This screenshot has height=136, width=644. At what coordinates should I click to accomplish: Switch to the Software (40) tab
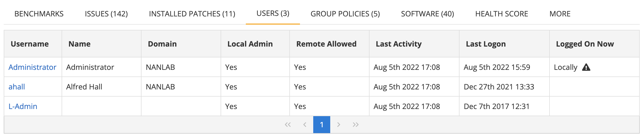[x=427, y=14]
